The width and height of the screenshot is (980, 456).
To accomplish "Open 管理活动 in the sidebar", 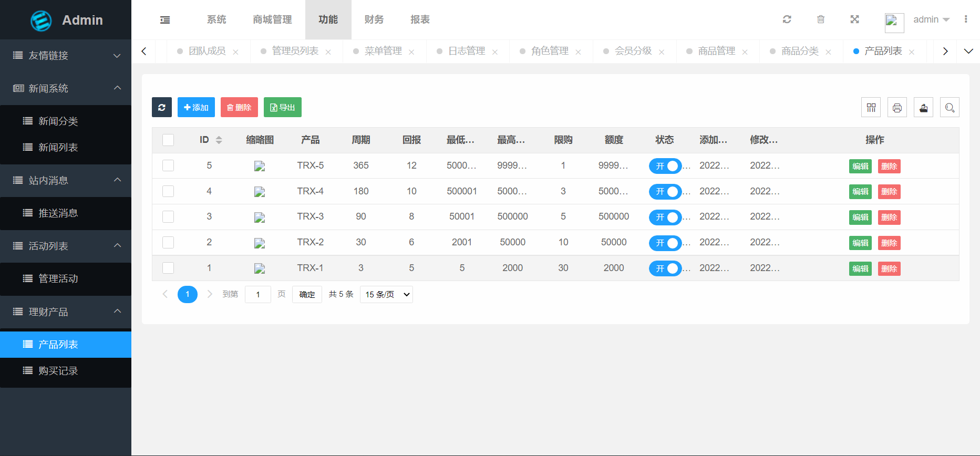I will [x=66, y=279].
